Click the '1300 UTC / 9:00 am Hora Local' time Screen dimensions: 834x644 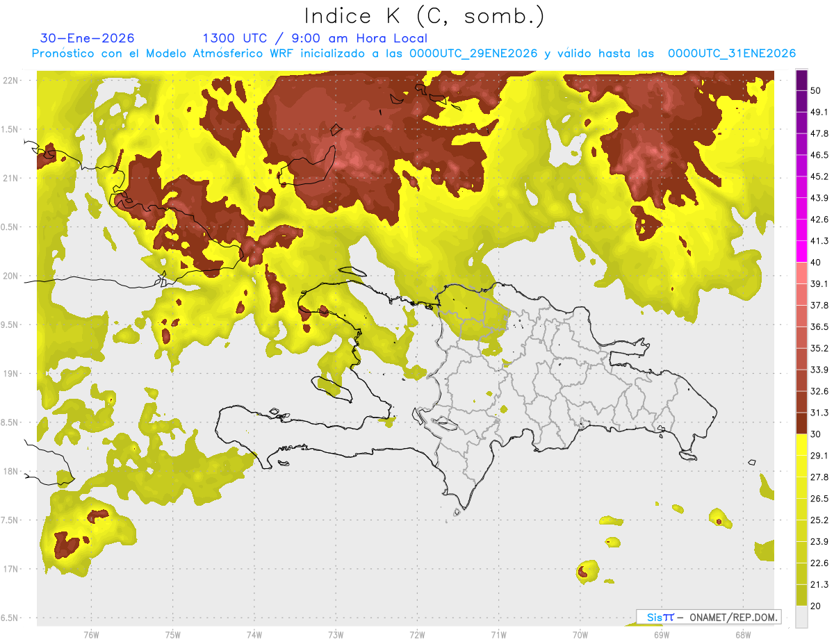(315, 38)
